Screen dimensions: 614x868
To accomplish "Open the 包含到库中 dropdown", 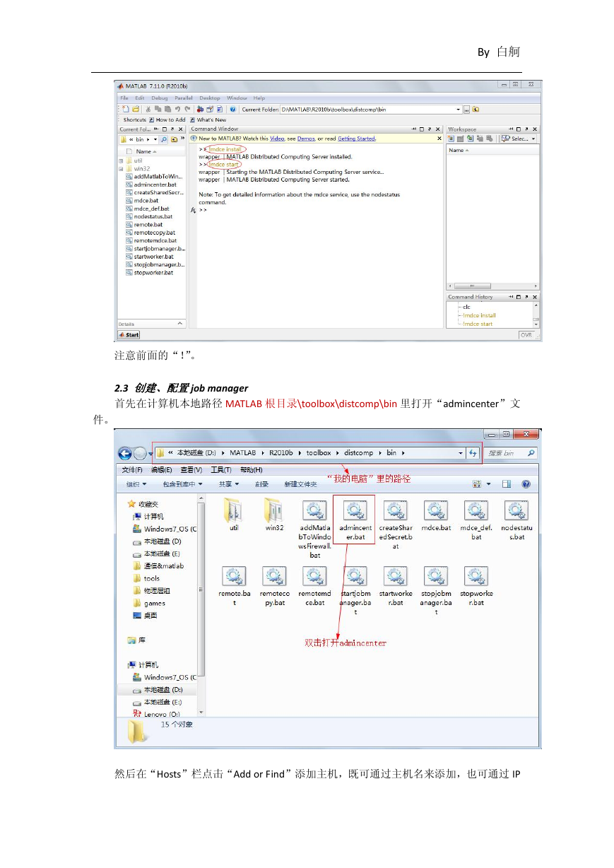I will (x=182, y=484).
